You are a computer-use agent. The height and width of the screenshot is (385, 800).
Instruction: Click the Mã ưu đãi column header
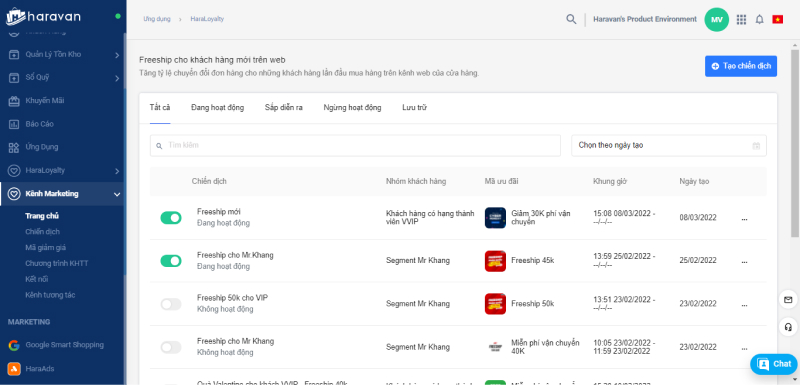tap(502, 182)
